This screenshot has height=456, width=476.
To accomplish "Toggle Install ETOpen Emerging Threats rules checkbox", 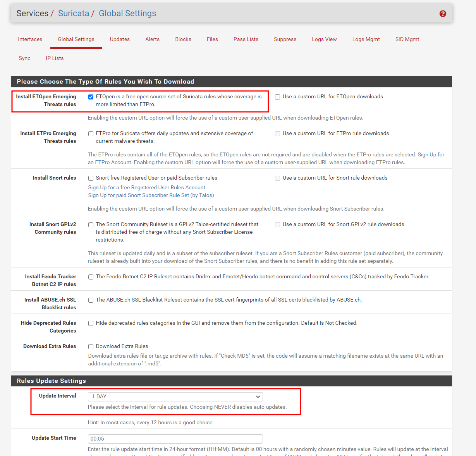I will point(91,97).
